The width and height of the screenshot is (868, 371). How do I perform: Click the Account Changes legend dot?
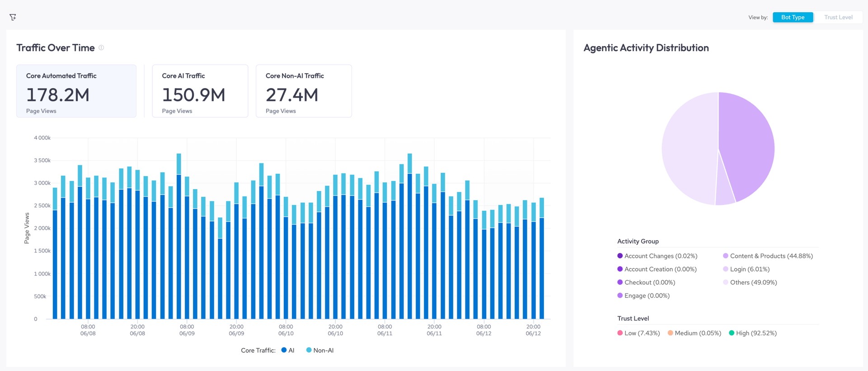(620, 256)
